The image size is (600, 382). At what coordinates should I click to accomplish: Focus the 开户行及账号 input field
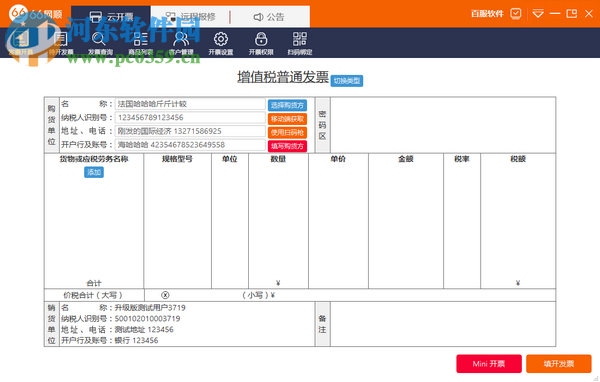190,145
